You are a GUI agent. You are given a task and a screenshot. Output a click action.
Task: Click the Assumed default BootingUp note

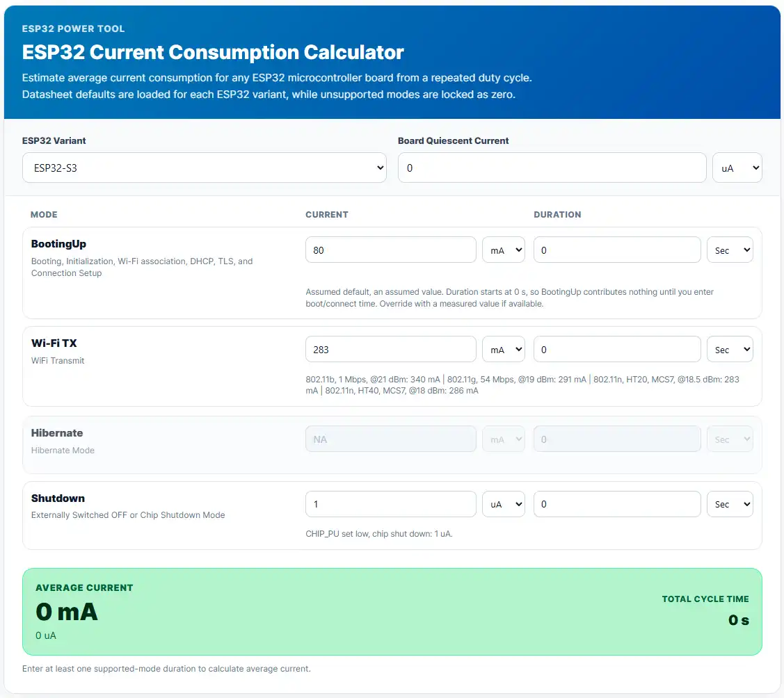click(x=509, y=298)
